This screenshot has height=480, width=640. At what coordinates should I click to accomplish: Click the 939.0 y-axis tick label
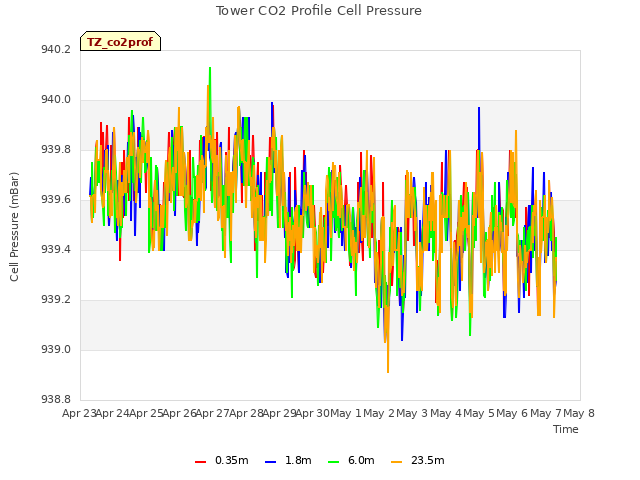[56, 350]
